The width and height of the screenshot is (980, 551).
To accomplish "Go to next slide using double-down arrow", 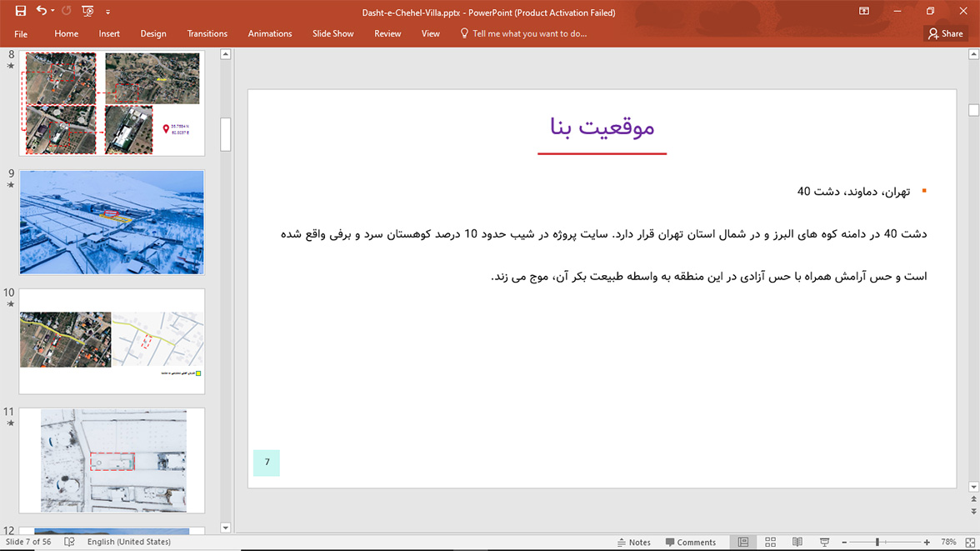I will point(973,512).
